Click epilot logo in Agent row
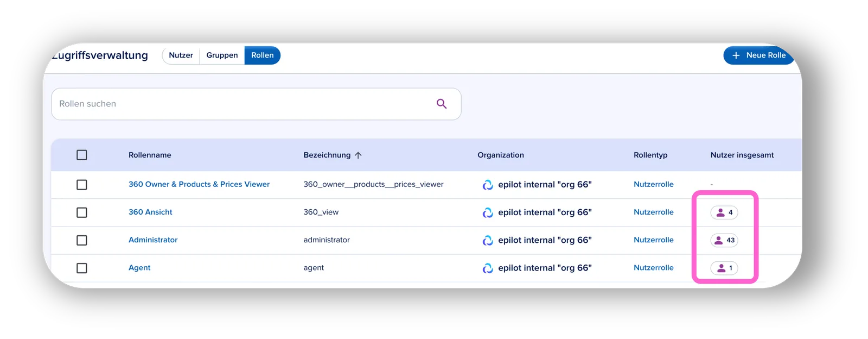Screen dimensions: 868x339 tap(488, 268)
